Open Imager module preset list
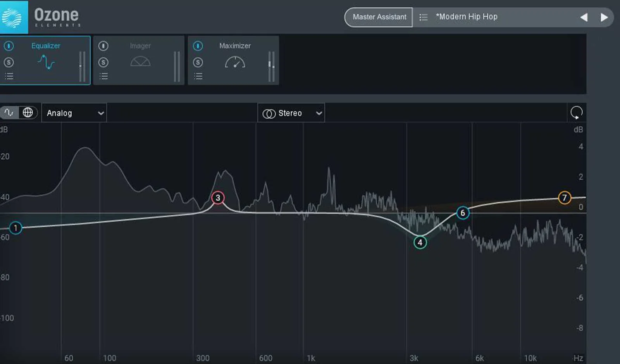The width and height of the screenshot is (620, 364). tap(103, 76)
